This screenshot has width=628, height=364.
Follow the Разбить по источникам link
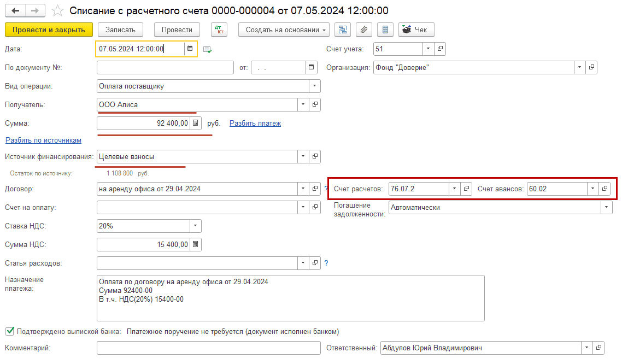click(43, 140)
